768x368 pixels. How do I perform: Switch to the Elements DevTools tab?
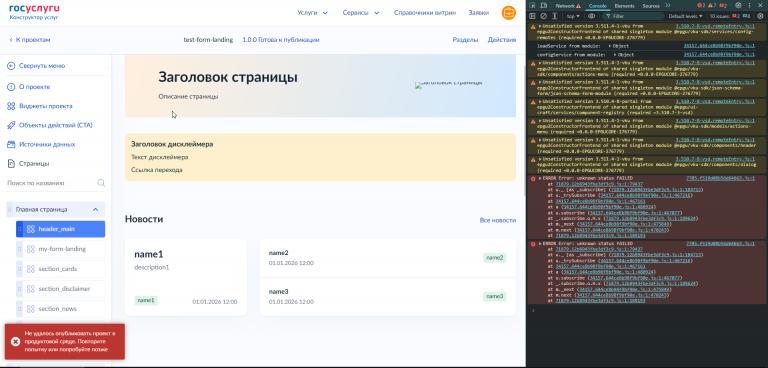tap(624, 6)
